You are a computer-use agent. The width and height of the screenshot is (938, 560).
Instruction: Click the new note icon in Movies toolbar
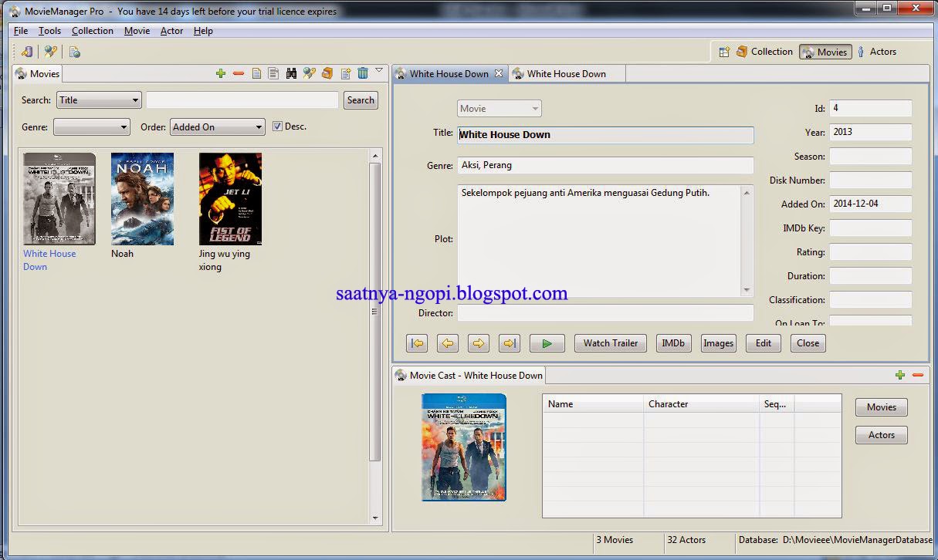(x=345, y=73)
